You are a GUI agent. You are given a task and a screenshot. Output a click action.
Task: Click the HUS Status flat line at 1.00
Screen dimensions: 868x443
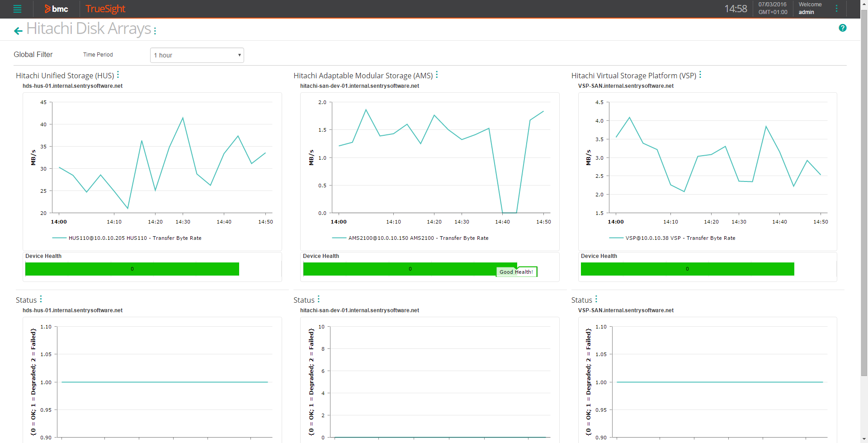tap(165, 382)
